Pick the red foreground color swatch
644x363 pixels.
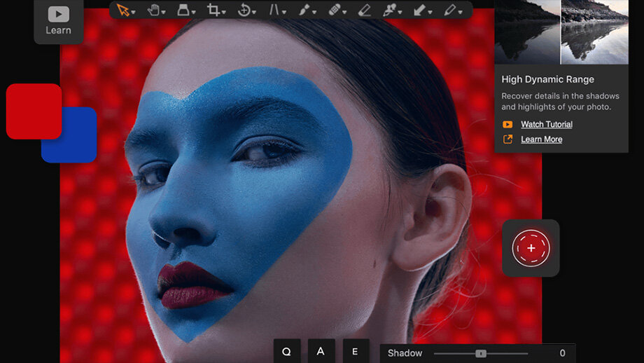(34, 111)
